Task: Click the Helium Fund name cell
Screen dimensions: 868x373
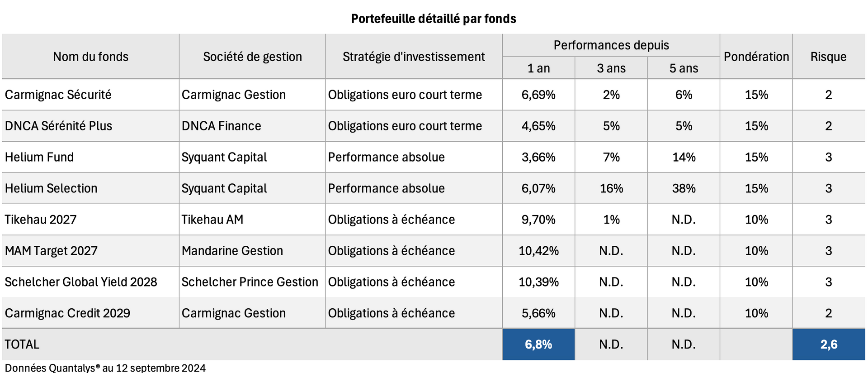Action: [x=39, y=157]
